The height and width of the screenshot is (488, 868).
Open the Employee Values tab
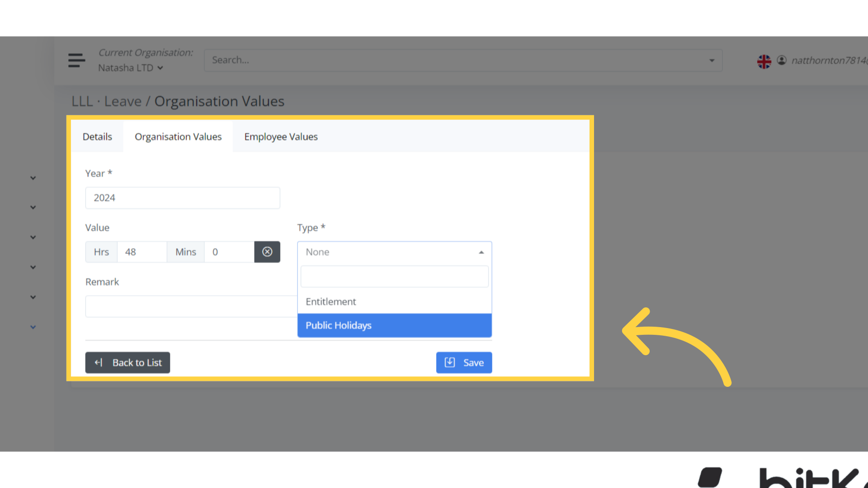point(280,136)
